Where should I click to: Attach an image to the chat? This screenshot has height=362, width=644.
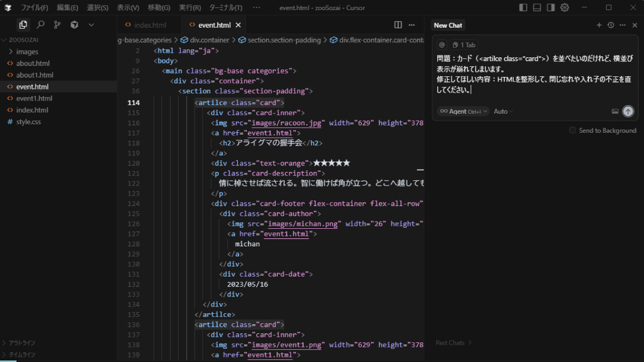(615, 111)
